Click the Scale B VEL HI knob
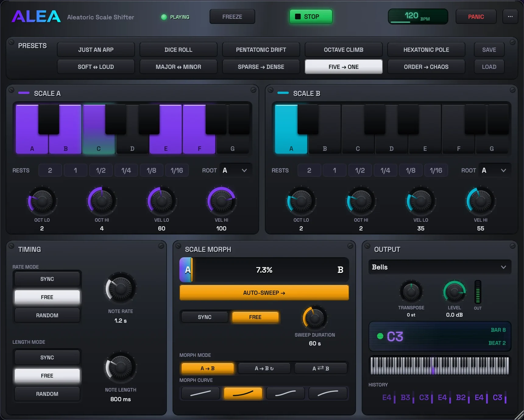The image size is (524, 420). [480, 201]
